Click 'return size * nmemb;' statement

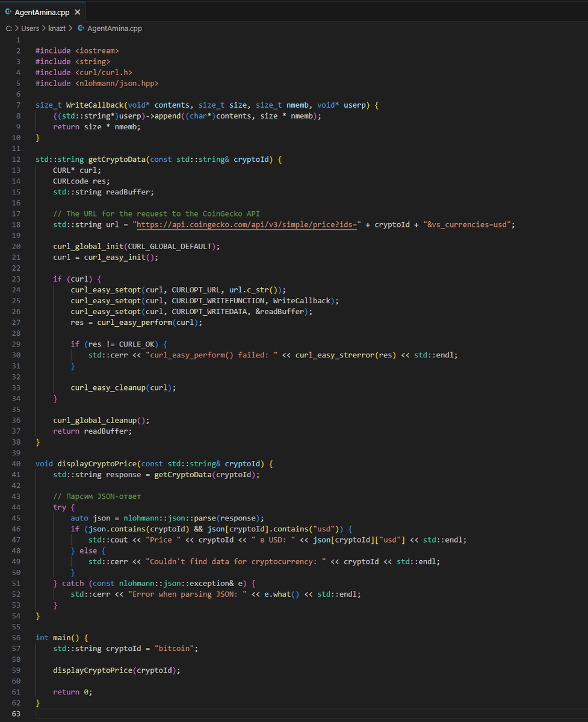click(x=97, y=126)
